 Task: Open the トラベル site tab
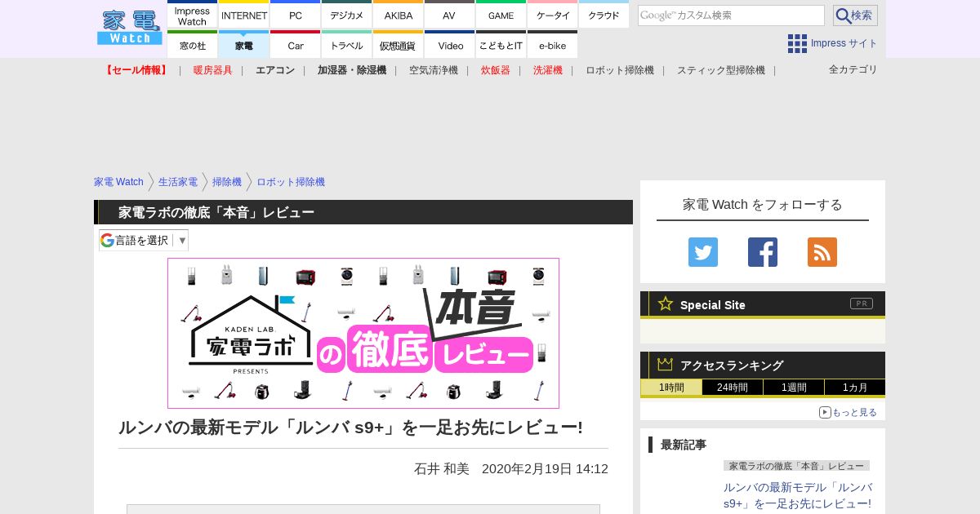(x=347, y=46)
